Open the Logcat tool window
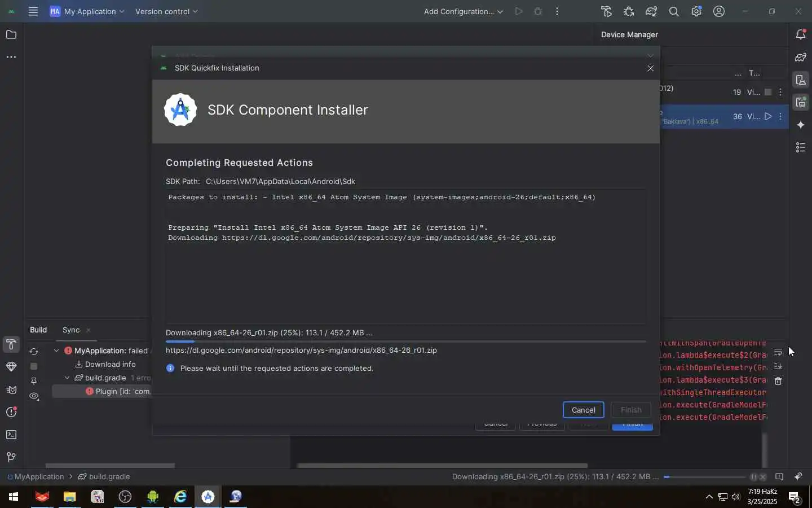Image resolution: width=812 pixels, height=508 pixels. (11, 390)
